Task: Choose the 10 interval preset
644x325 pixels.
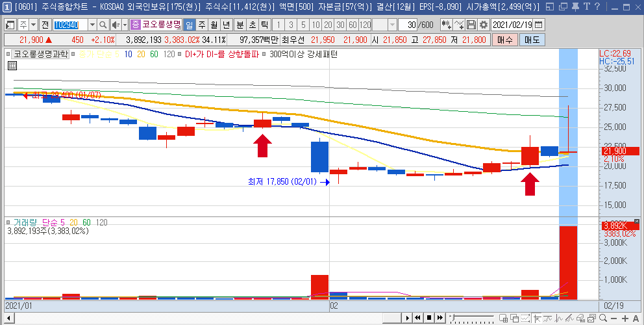Action: tap(316, 25)
